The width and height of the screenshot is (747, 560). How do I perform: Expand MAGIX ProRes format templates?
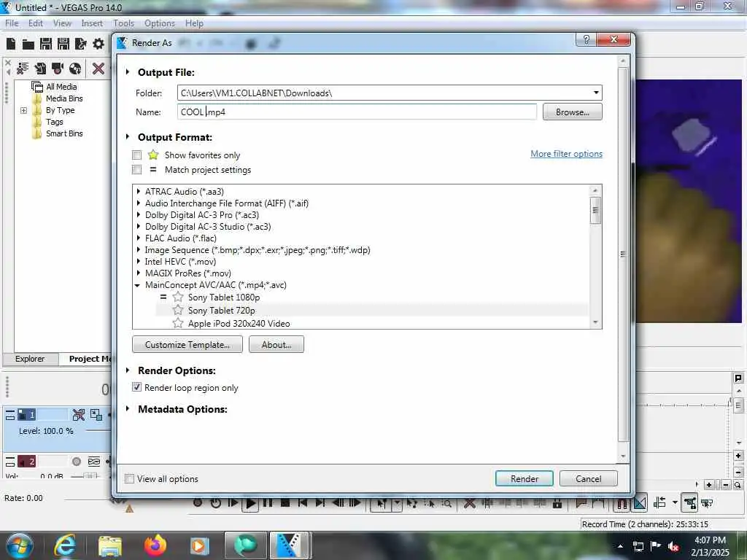click(138, 273)
